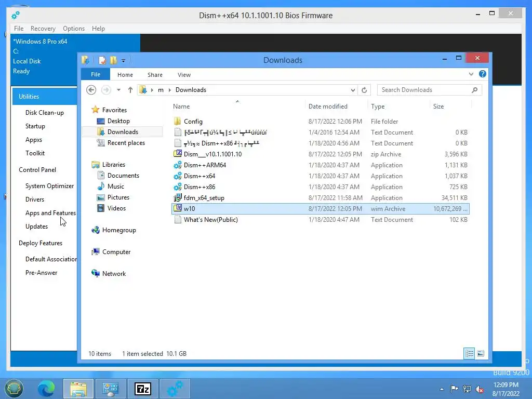Image resolution: width=532 pixels, height=399 pixels.
Task: Select Downloads in the navigation pane
Action: pos(123,131)
